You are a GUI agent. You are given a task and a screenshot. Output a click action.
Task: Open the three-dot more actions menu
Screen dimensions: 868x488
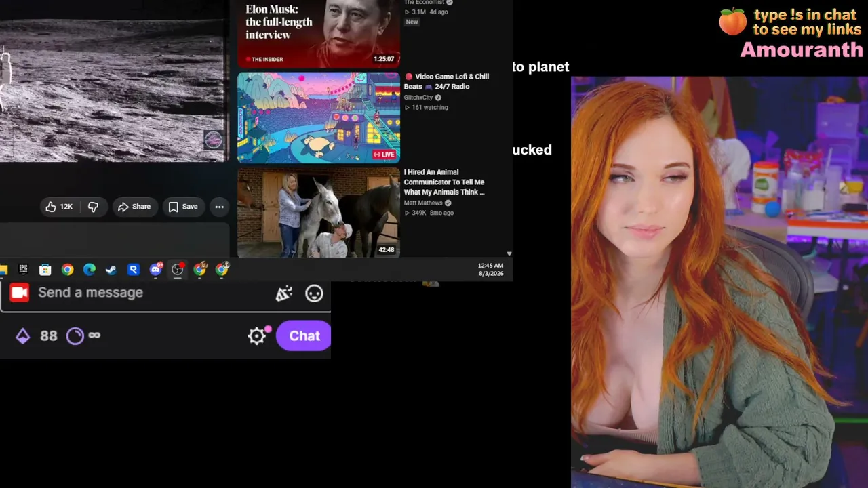(x=220, y=207)
